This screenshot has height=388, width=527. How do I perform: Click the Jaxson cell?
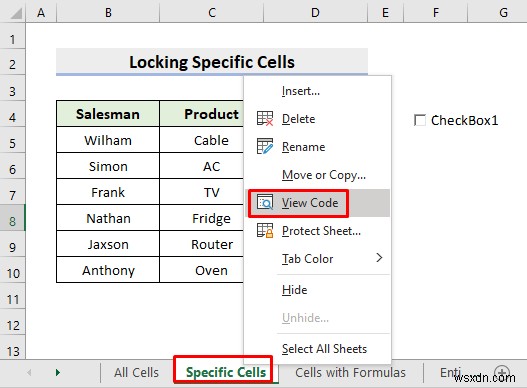[108, 244]
